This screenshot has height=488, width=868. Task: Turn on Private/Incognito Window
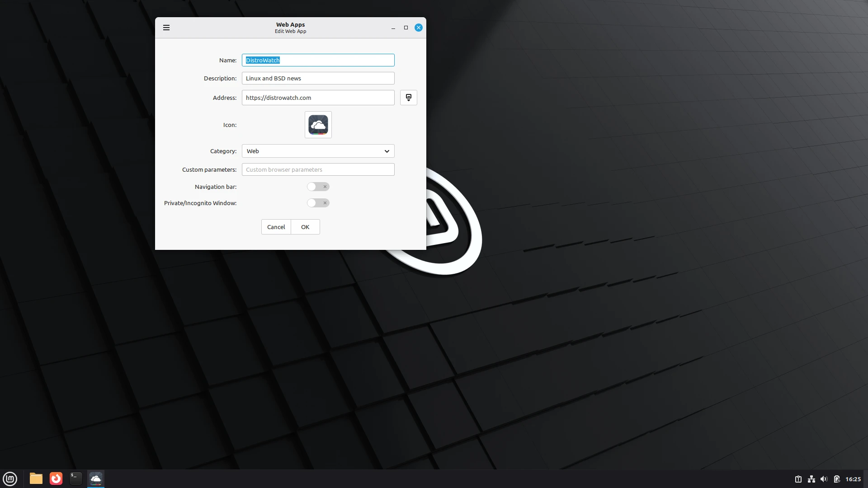[318, 203]
